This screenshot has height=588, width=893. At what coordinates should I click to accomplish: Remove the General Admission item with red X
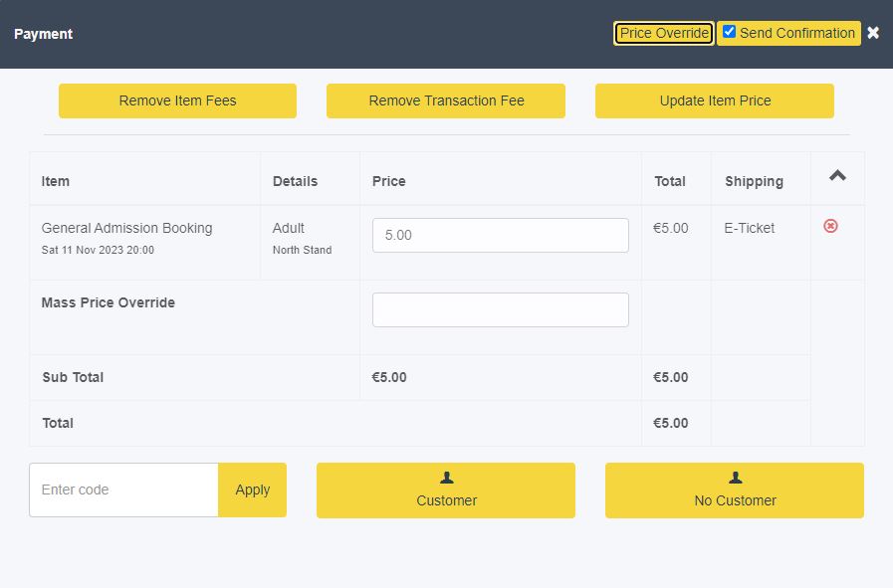(830, 226)
